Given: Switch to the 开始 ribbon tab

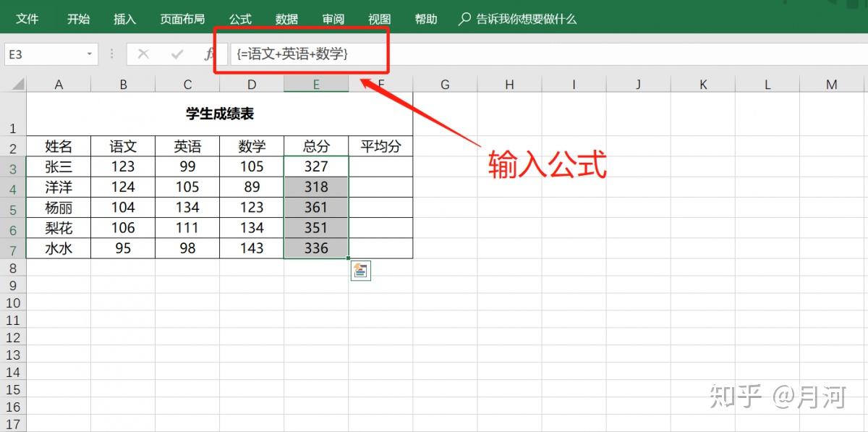Looking at the screenshot, I should coord(79,20).
